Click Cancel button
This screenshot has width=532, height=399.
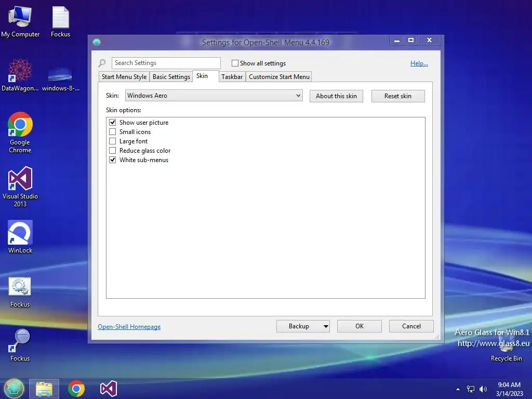(x=411, y=326)
